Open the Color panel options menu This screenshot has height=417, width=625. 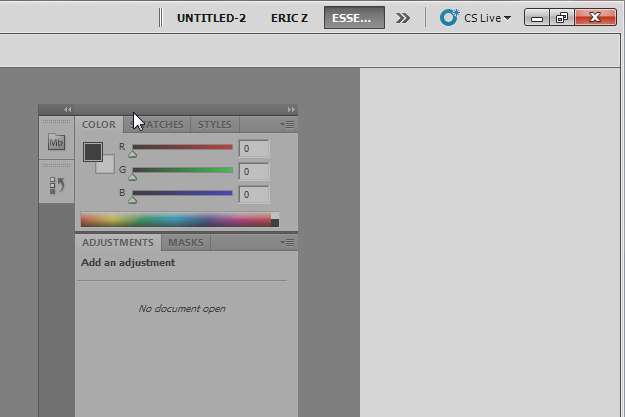(x=287, y=124)
